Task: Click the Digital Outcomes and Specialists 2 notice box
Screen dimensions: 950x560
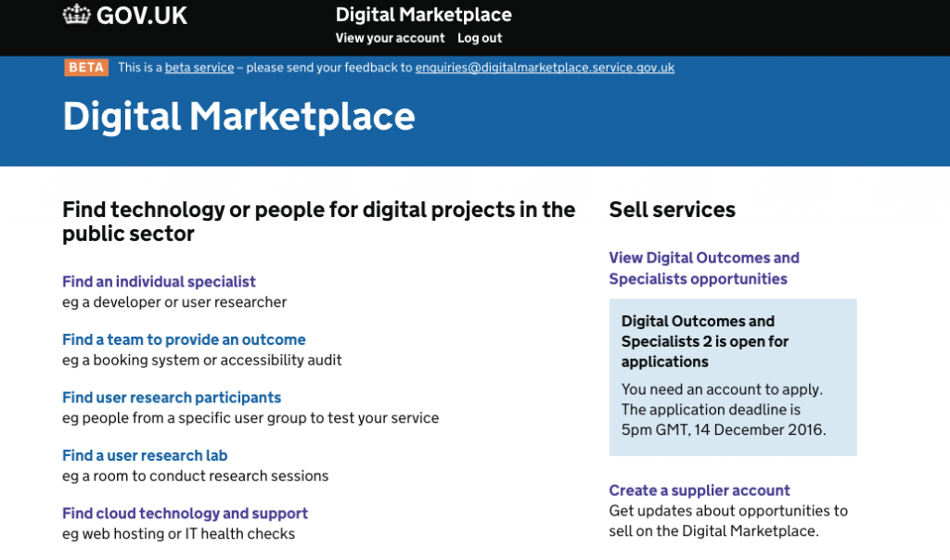Action: click(733, 377)
